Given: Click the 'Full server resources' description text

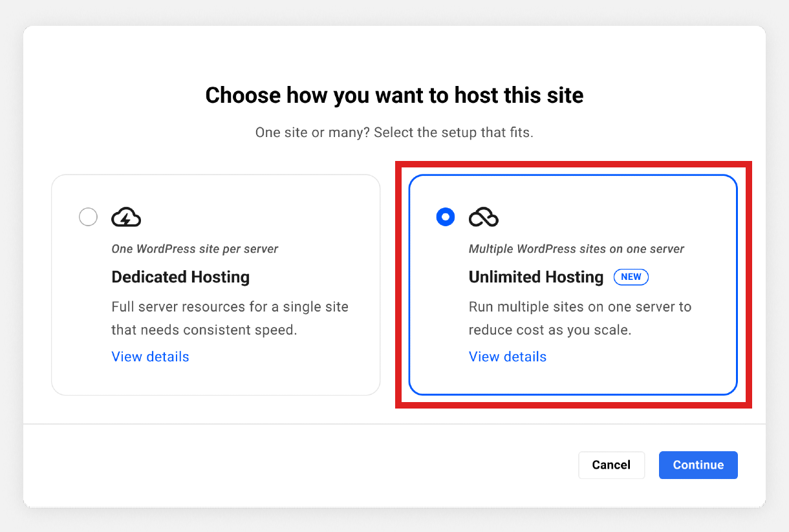Looking at the screenshot, I should (230, 318).
